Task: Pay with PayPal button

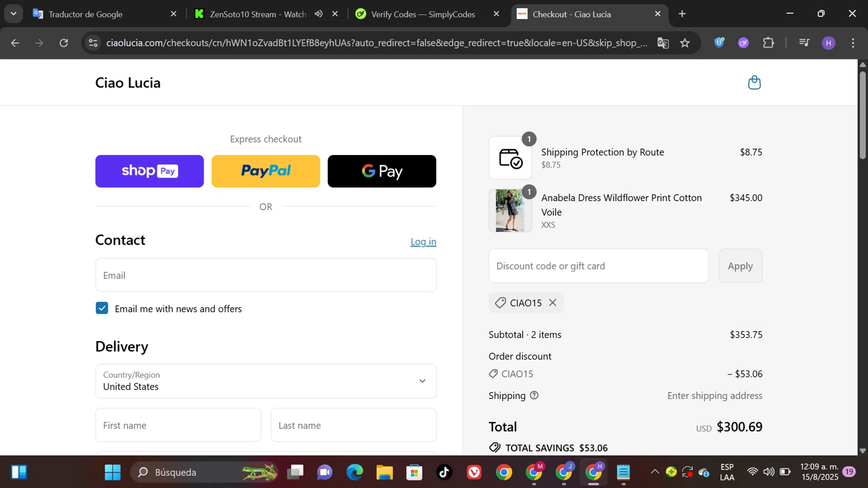Action: (266, 171)
